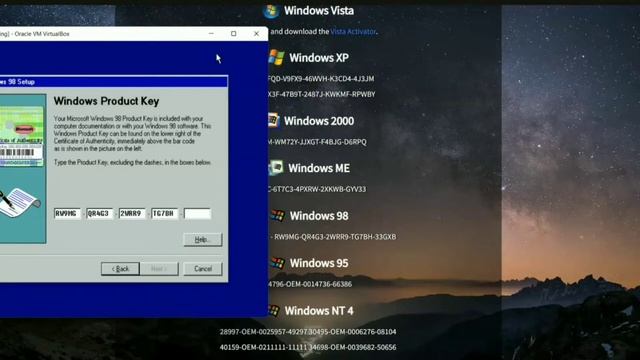Click the Windows NT 4 logo icon

(x=274, y=311)
